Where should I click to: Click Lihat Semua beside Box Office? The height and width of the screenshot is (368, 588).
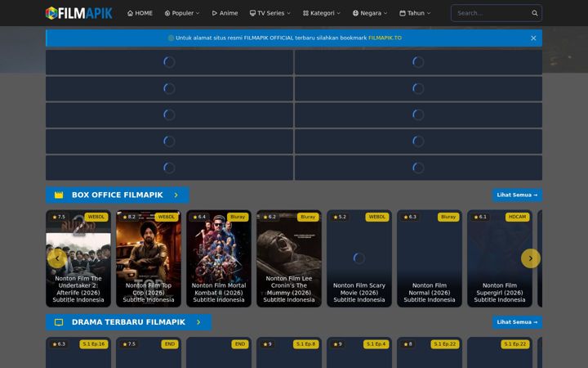517,195
